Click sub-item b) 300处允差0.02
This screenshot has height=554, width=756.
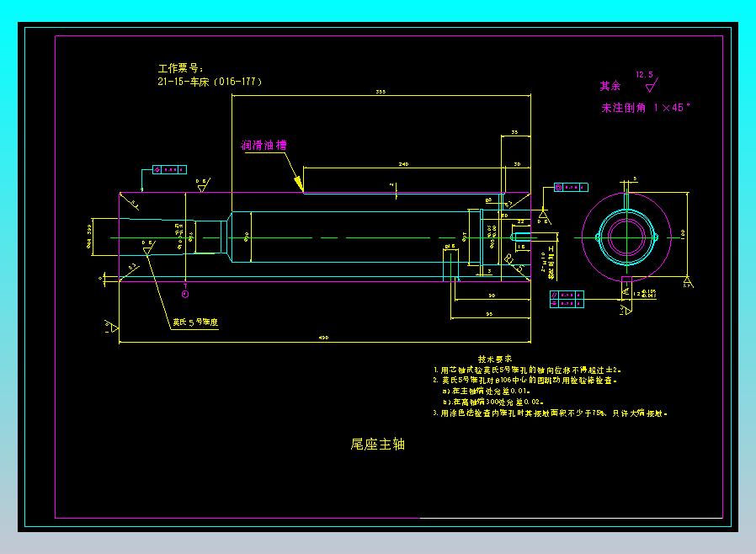pyautogui.click(x=493, y=402)
